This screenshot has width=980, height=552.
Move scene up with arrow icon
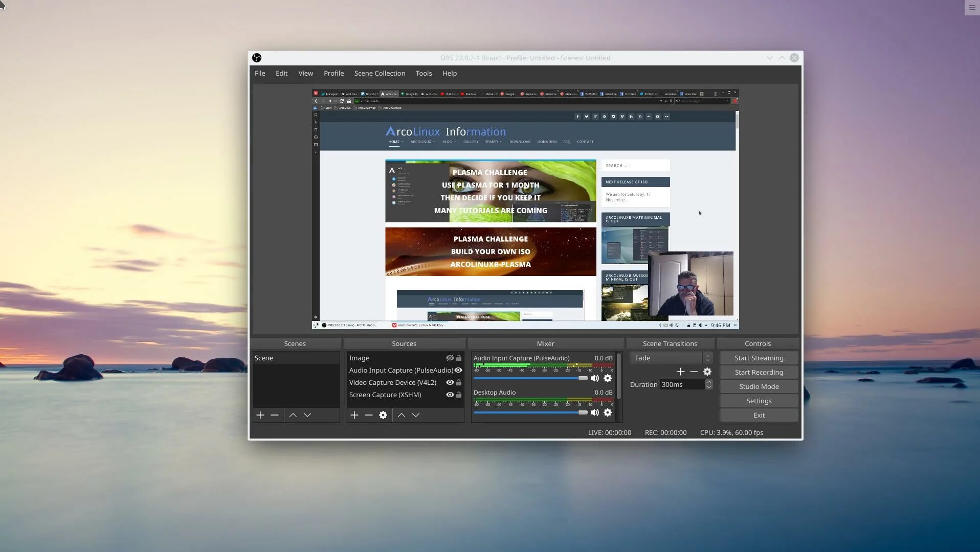pyautogui.click(x=293, y=415)
